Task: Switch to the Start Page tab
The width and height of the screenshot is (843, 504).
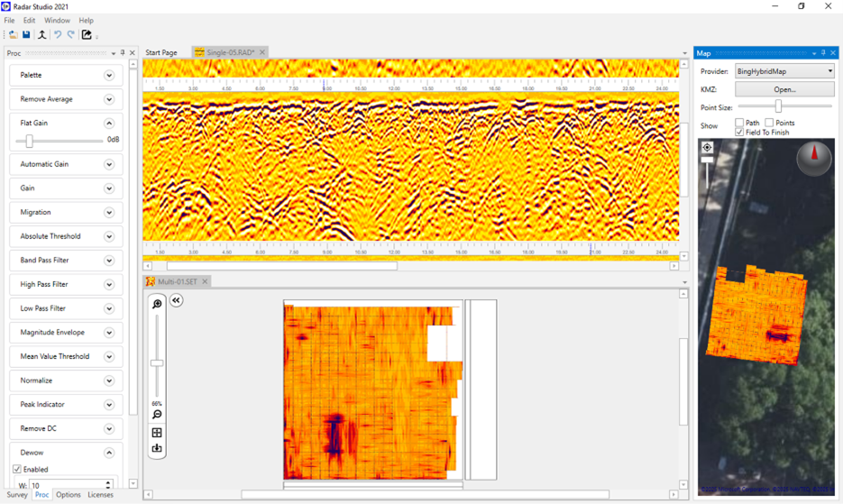Action: (x=161, y=53)
